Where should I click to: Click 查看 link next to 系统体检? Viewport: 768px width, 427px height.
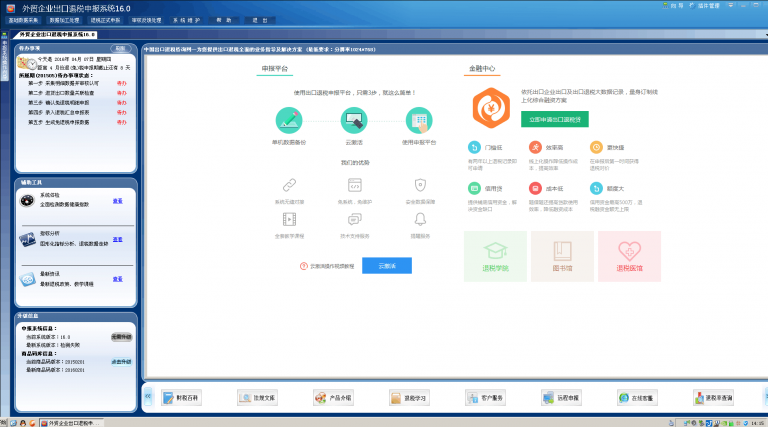pyautogui.click(x=117, y=201)
